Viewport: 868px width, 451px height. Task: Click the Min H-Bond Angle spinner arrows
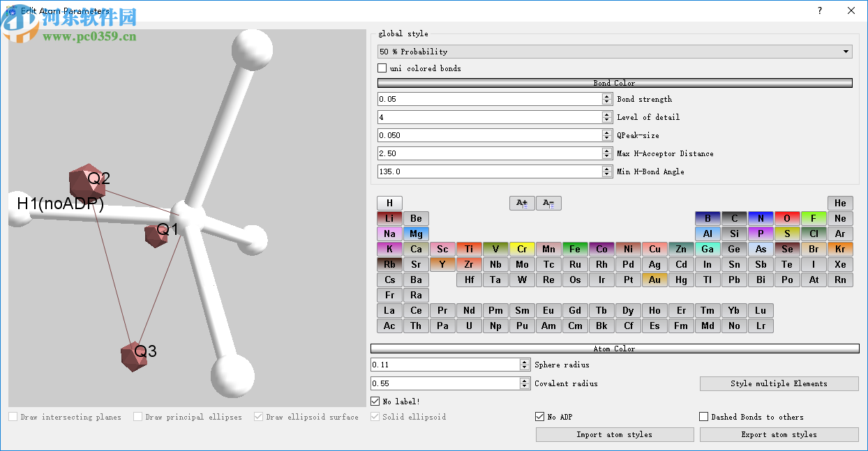tap(607, 171)
